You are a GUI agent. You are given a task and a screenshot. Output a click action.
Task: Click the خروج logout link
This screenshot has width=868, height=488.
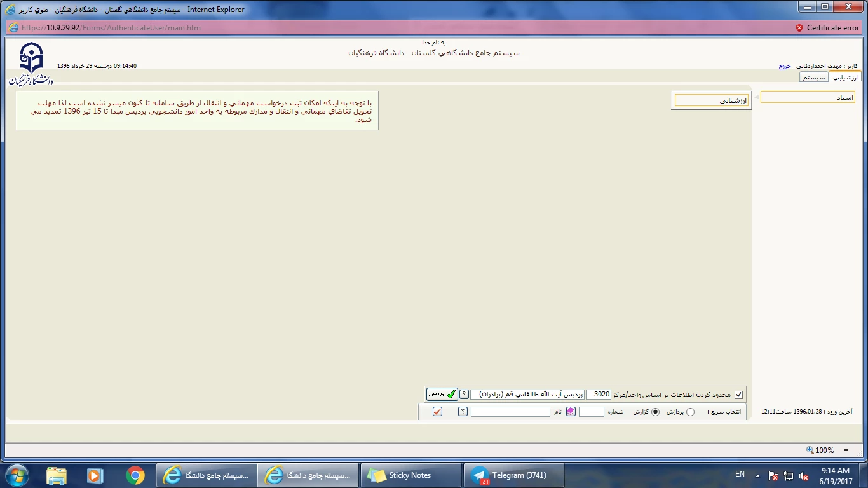tap(785, 66)
